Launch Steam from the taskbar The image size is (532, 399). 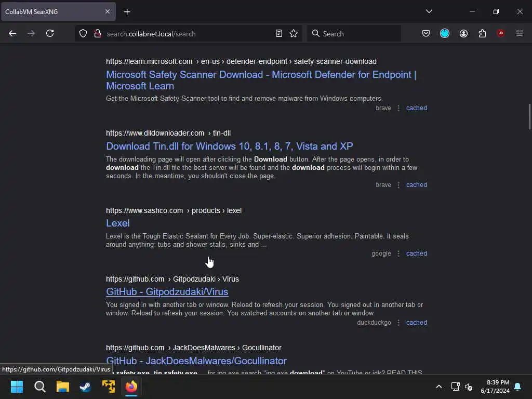pyautogui.click(x=85, y=387)
